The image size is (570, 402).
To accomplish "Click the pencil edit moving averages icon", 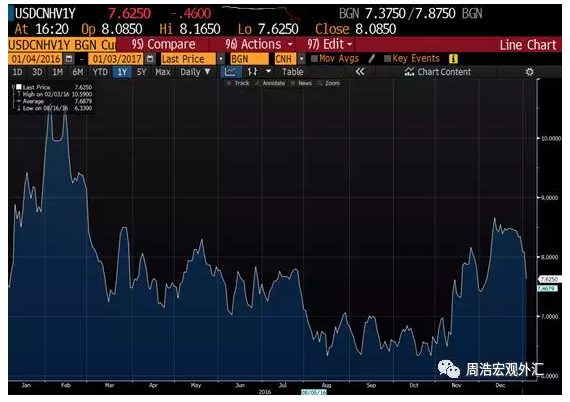I will [372, 59].
